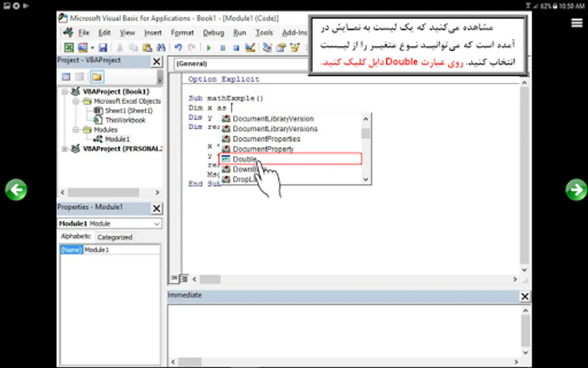The width and height of the screenshot is (588, 368).
Task: Open the View menu
Action: coord(127,33)
